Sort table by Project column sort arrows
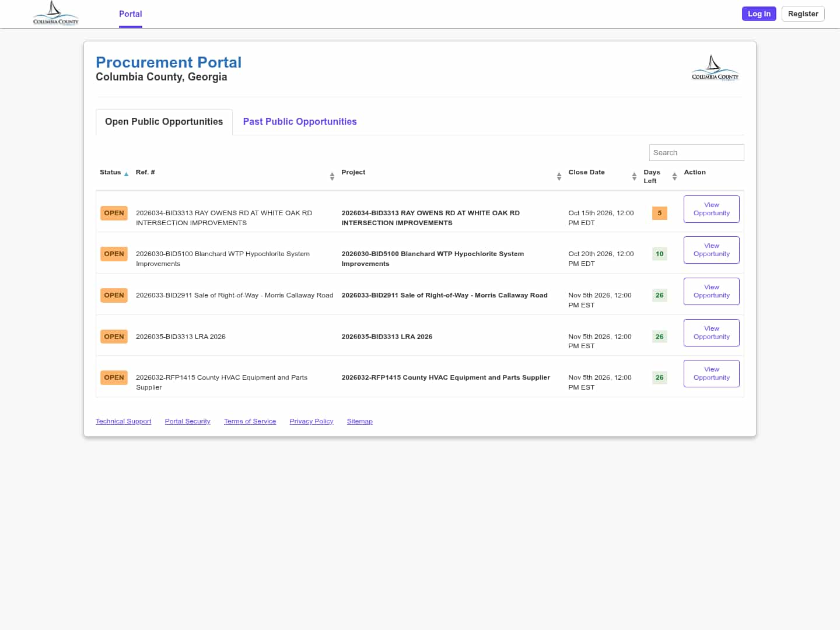 click(559, 176)
